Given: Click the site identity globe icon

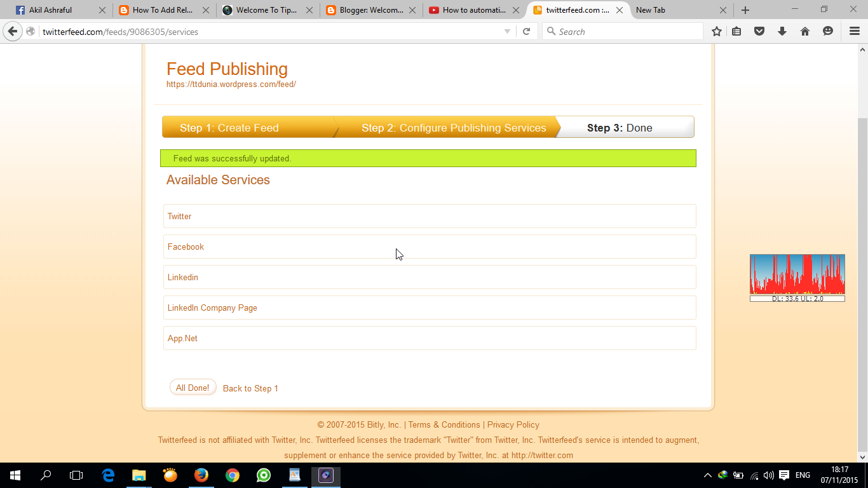Looking at the screenshot, I should (31, 32).
